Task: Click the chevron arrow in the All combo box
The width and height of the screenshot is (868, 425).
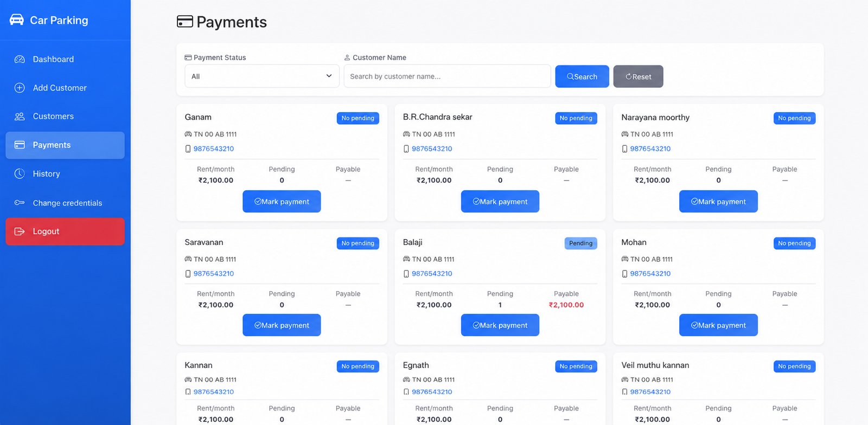Action: tap(329, 76)
